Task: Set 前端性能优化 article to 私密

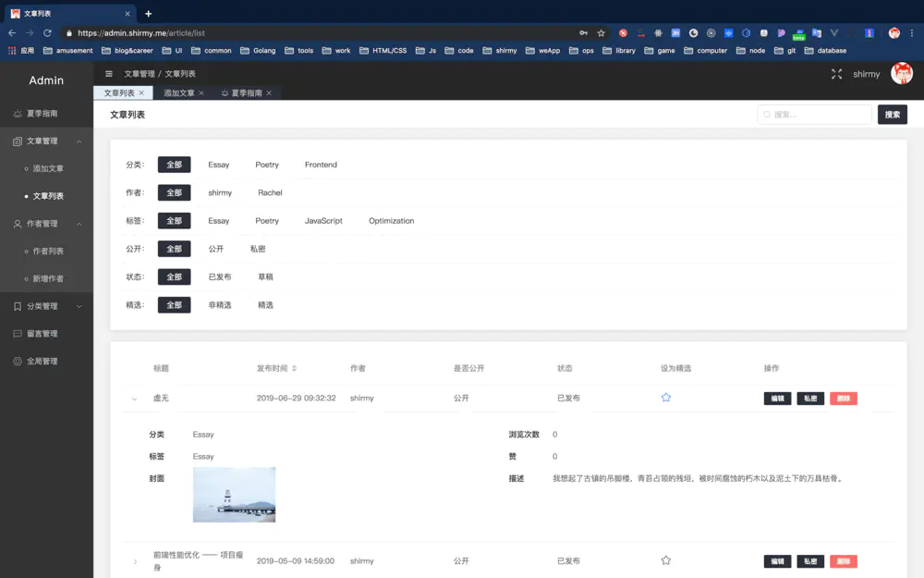Action: 810,561
